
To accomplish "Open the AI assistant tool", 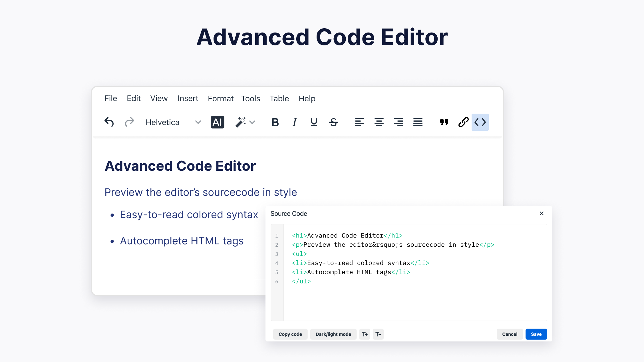I will tap(217, 122).
